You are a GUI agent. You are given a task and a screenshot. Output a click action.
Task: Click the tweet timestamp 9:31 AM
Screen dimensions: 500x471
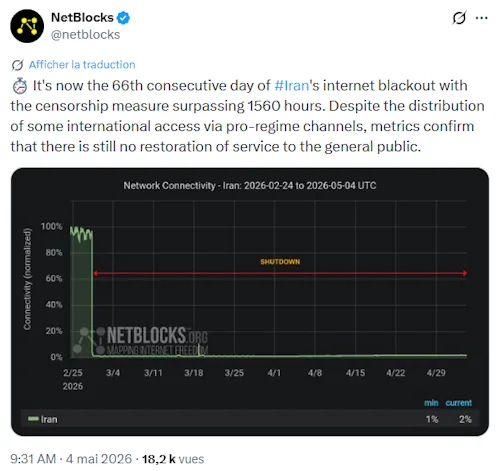pos(33,459)
